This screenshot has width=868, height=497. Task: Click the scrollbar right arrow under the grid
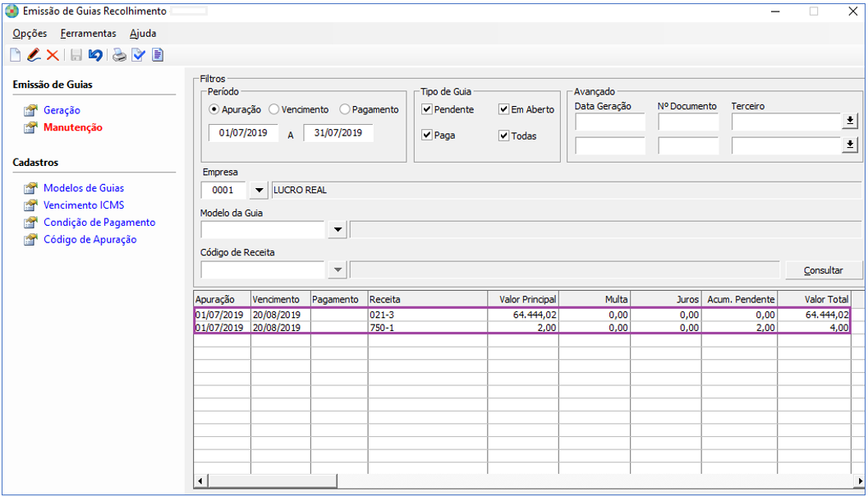coord(860,481)
